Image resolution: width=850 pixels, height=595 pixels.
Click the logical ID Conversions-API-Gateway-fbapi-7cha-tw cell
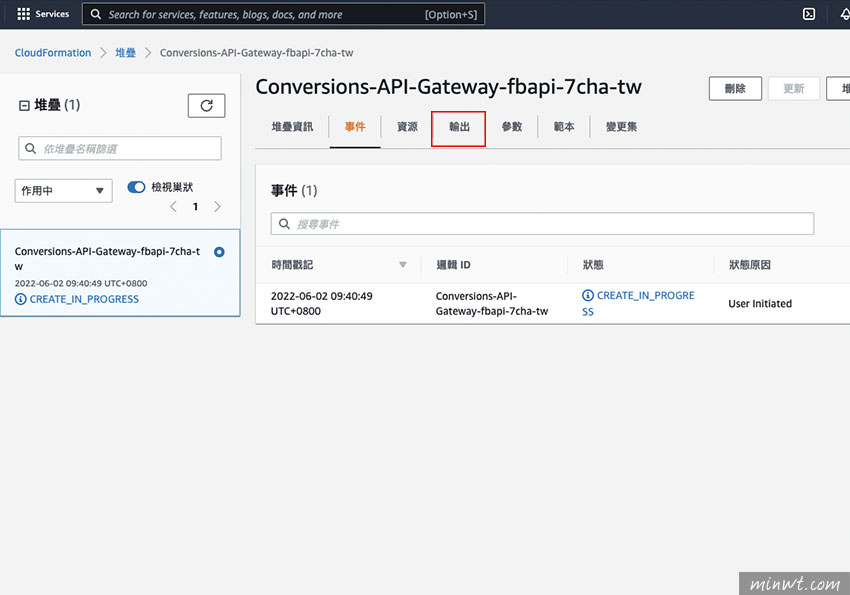click(x=492, y=303)
